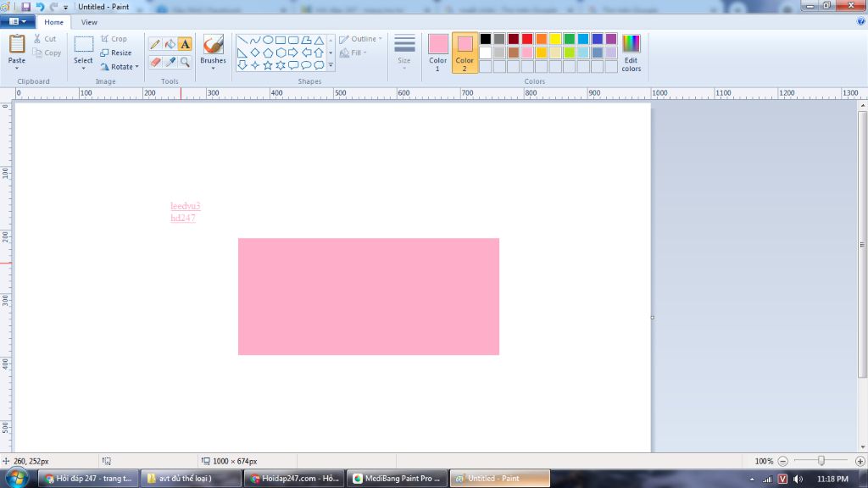Screen dimensions: 868x488
Task: Choose the red color swatch
Action: (527, 39)
